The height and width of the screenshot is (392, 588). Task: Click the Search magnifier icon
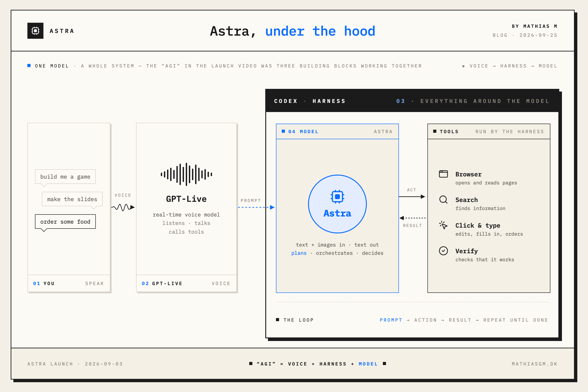tap(443, 200)
